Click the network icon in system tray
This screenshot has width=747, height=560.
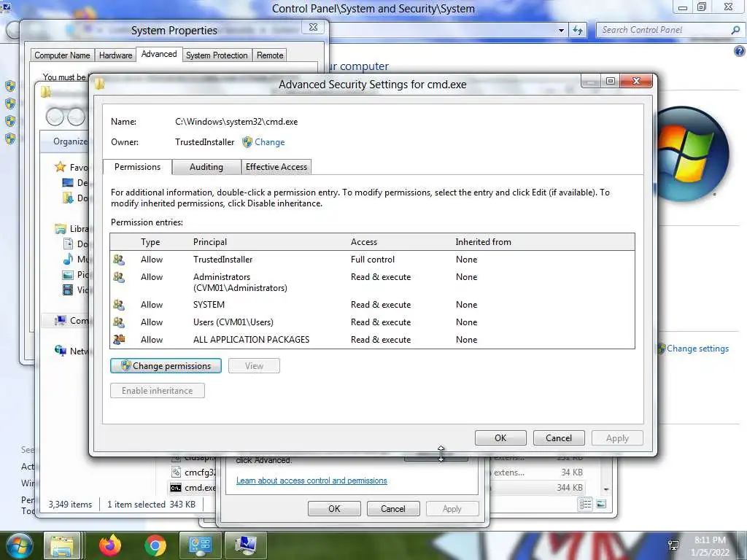coord(673,545)
